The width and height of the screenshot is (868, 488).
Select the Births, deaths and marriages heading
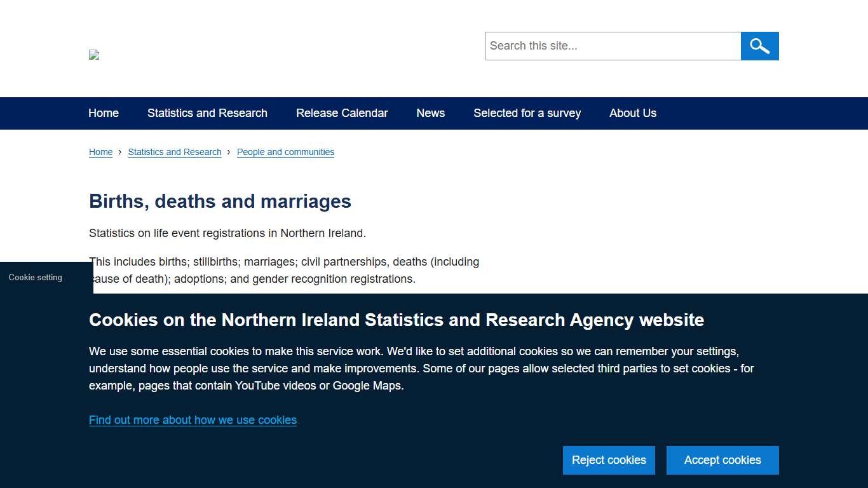tap(220, 201)
